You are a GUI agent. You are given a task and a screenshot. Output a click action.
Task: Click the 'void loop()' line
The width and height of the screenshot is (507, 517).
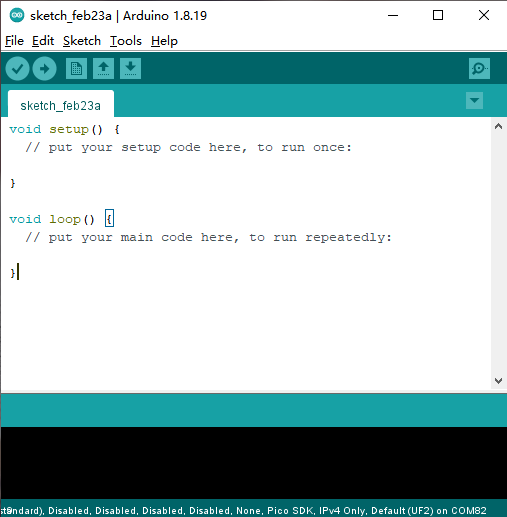52,219
